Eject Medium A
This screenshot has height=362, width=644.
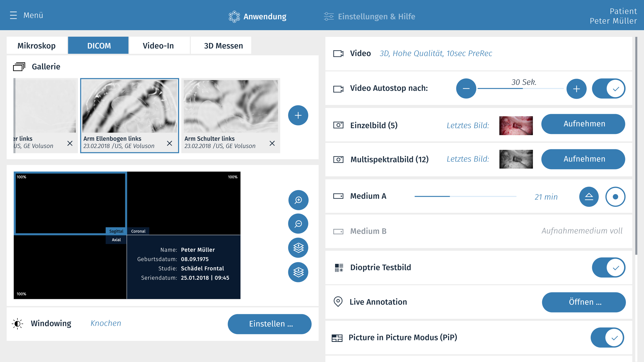589,197
